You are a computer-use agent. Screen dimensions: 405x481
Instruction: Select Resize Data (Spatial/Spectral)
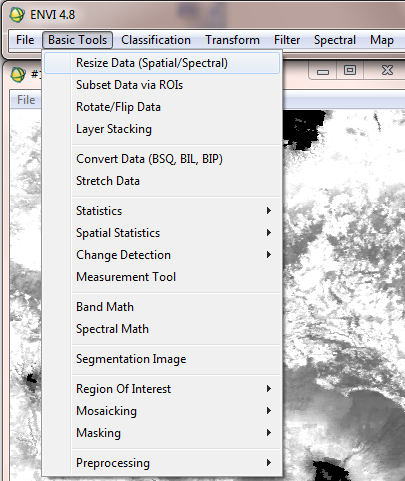click(x=162, y=63)
